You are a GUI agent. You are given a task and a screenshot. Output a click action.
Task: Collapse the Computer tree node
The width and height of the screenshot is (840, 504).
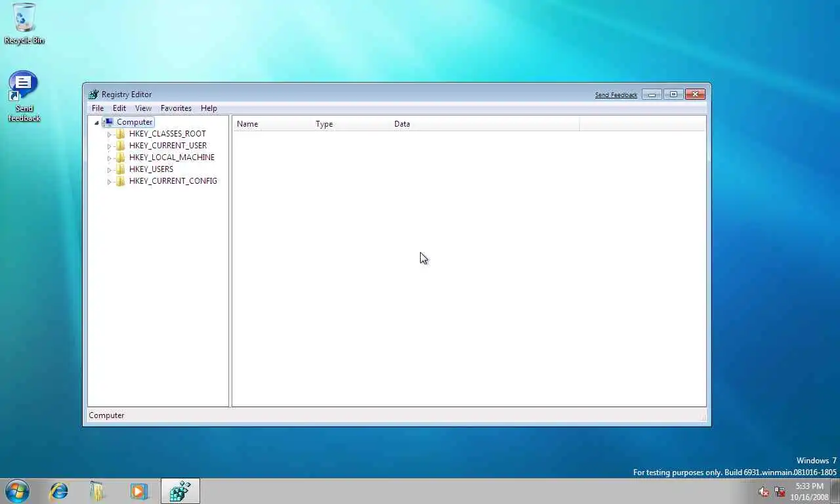click(x=96, y=123)
